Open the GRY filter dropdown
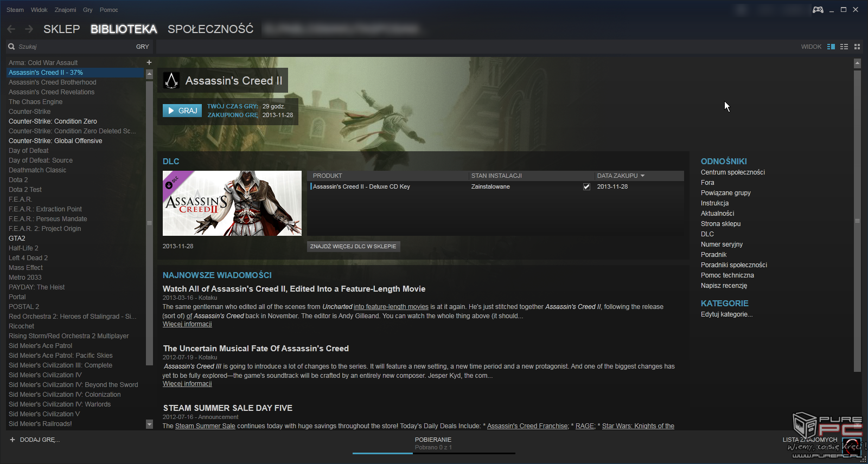The width and height of the screenshot is (868, 464). coord(143,47)
